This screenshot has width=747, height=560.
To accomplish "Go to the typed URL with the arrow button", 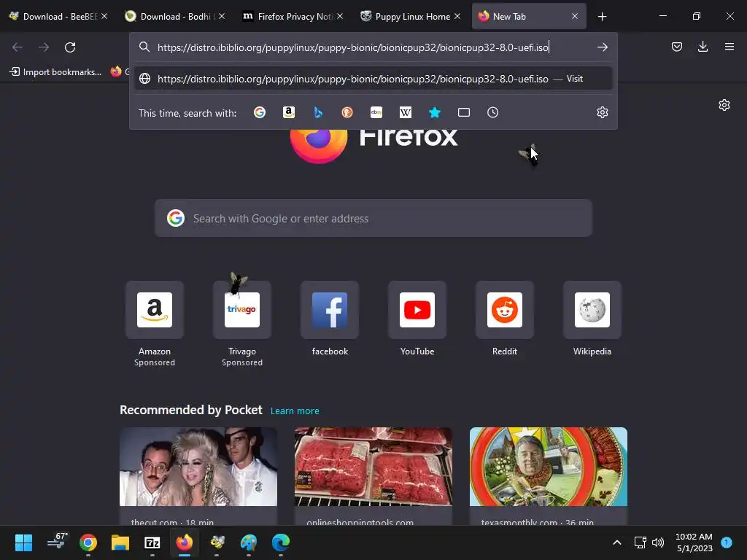I will click(x=602, y=47).
